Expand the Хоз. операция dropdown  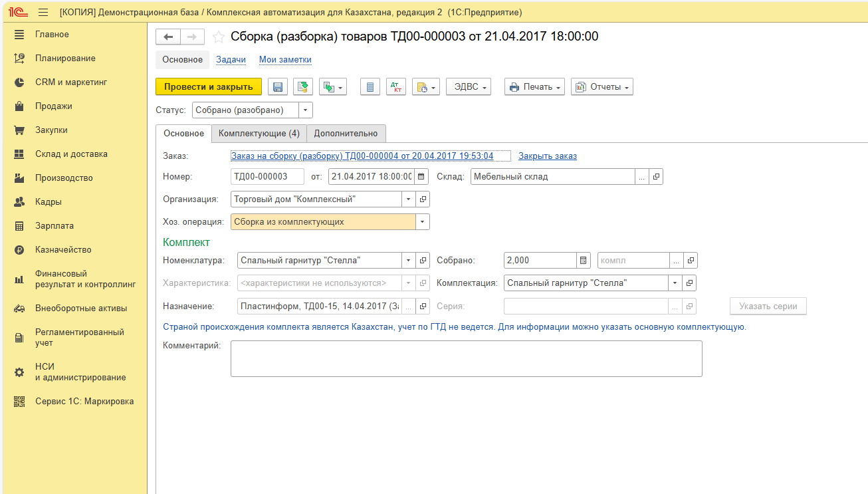pos(422,222)
